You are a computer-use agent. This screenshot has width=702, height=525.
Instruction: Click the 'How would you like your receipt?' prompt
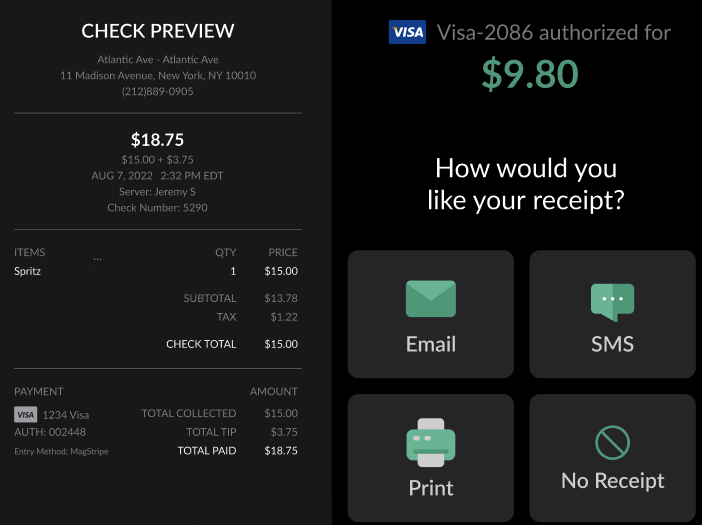526,184
